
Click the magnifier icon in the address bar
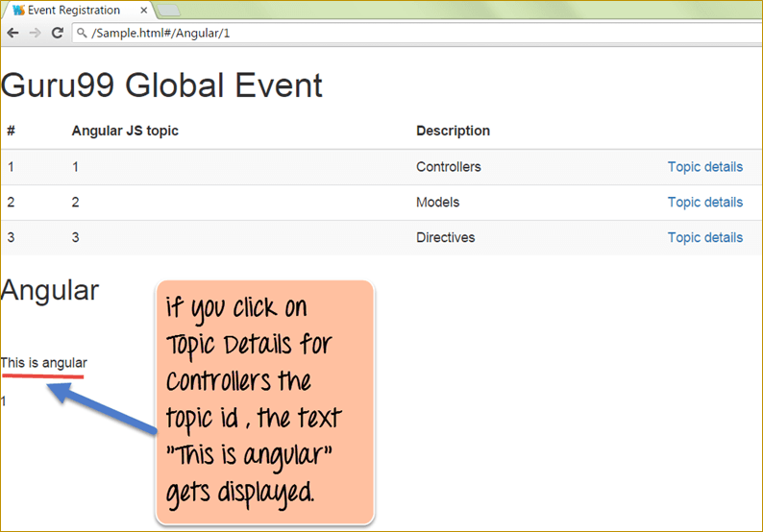(x=82, y=33)
